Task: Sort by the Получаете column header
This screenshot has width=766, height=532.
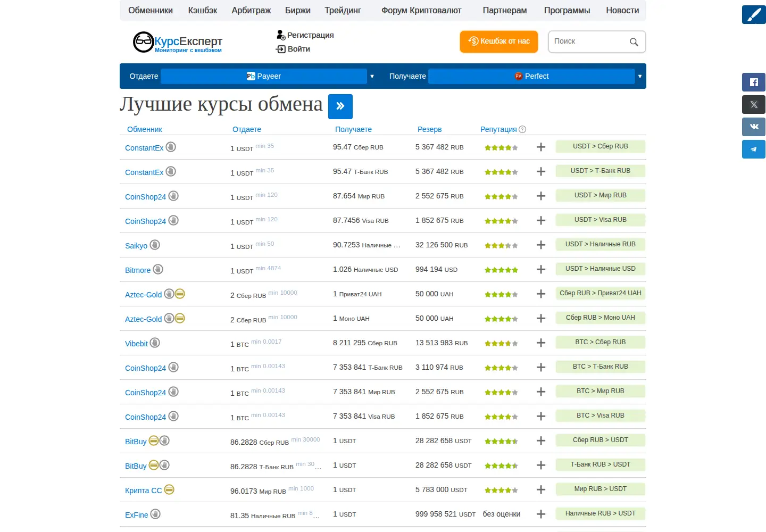Action: [x=353, y=129]
